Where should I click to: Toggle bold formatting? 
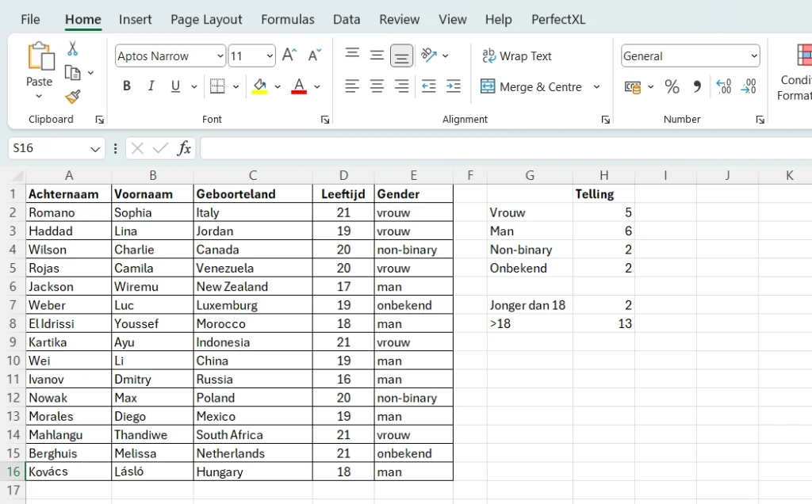[126, 86]
